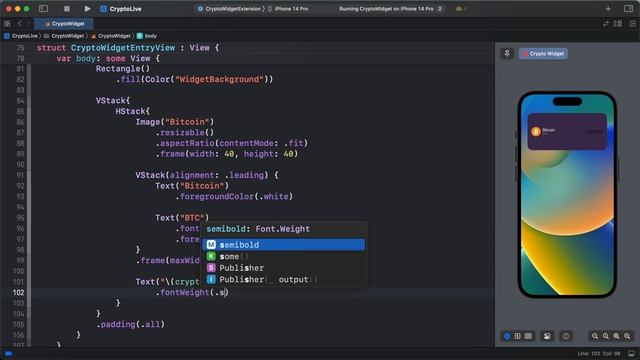Switch canvas to Selectable preview mode

click(x=518, y=336)
